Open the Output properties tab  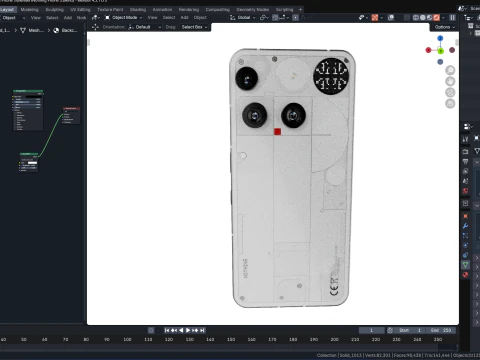(x=466, y=161)
